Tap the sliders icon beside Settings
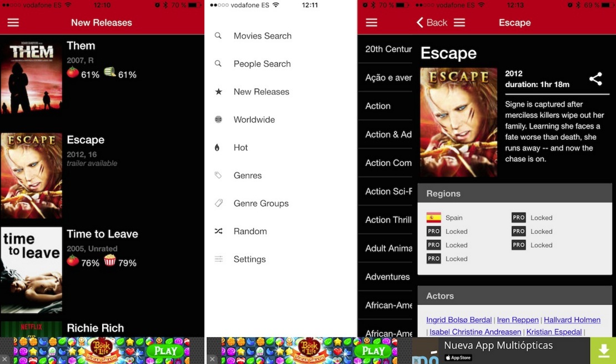The image size is (616, 364). 218,259
